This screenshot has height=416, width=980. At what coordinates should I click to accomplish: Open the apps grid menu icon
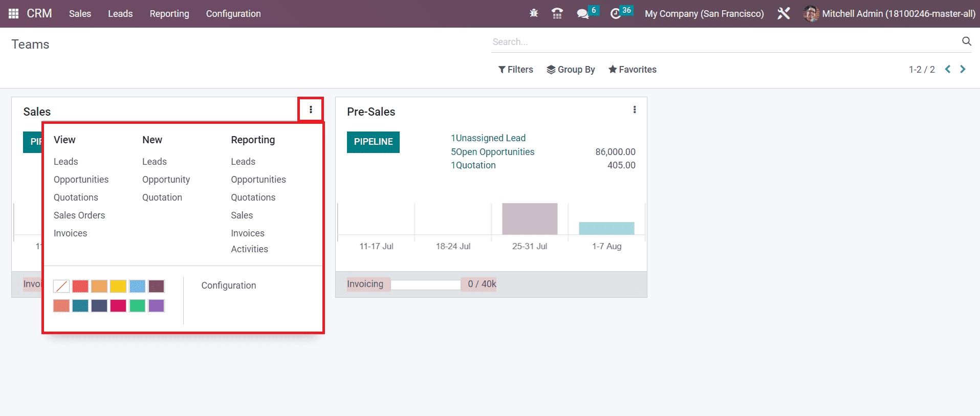click(x=14, y=14)
